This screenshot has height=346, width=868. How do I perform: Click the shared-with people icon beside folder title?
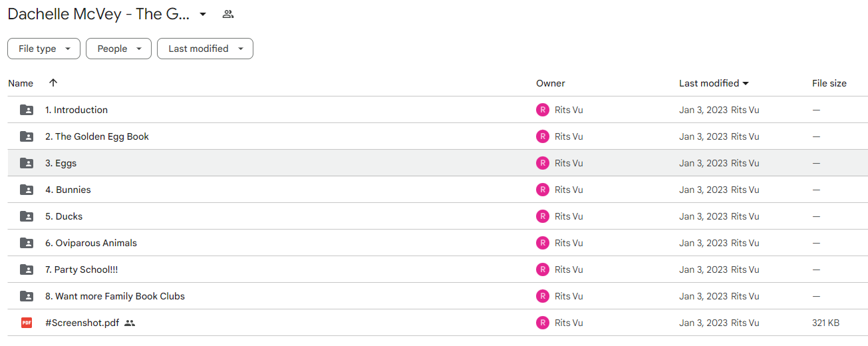click(228, 14)
